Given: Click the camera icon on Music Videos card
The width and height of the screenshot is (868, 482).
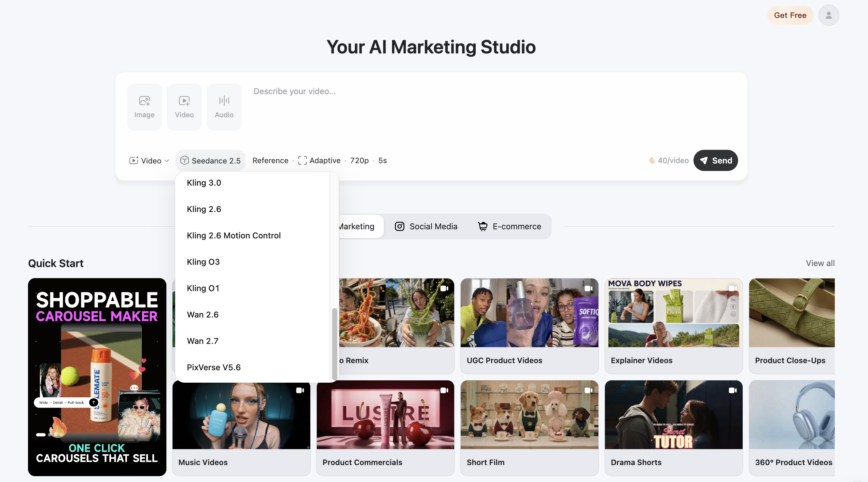Looking at the screenshot, I should pos(300,390).
